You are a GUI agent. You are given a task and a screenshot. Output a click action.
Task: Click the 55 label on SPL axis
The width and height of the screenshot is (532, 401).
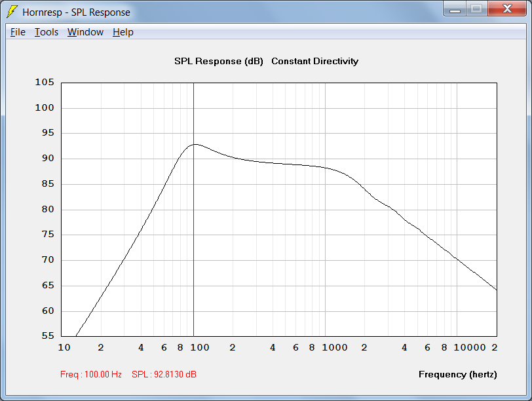48,335
